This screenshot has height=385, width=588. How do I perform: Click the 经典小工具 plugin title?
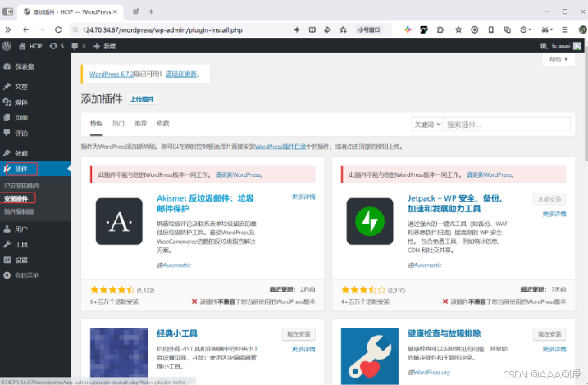pos(177,333)
